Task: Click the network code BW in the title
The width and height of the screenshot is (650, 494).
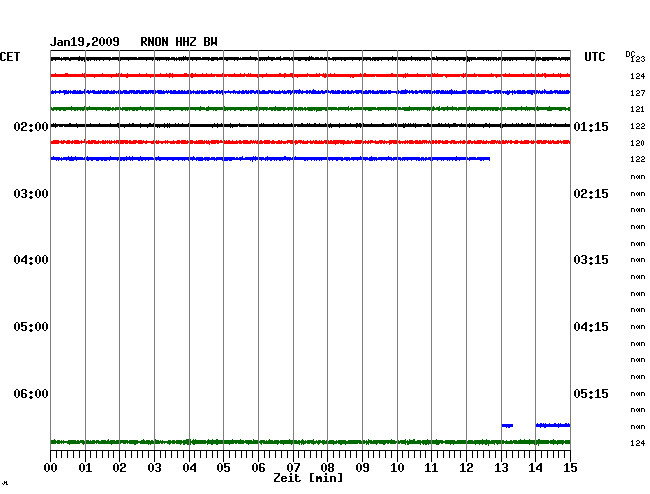Action: click(210, 42)
